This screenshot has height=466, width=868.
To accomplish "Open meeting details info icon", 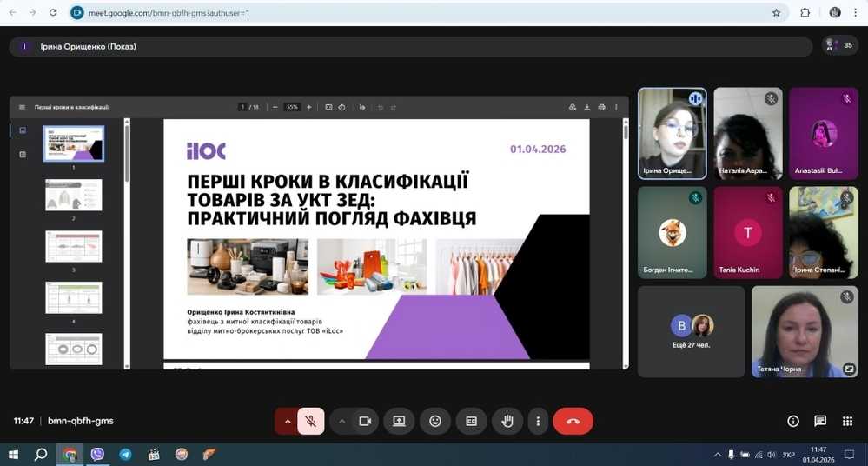I will (x=792, y=421).
